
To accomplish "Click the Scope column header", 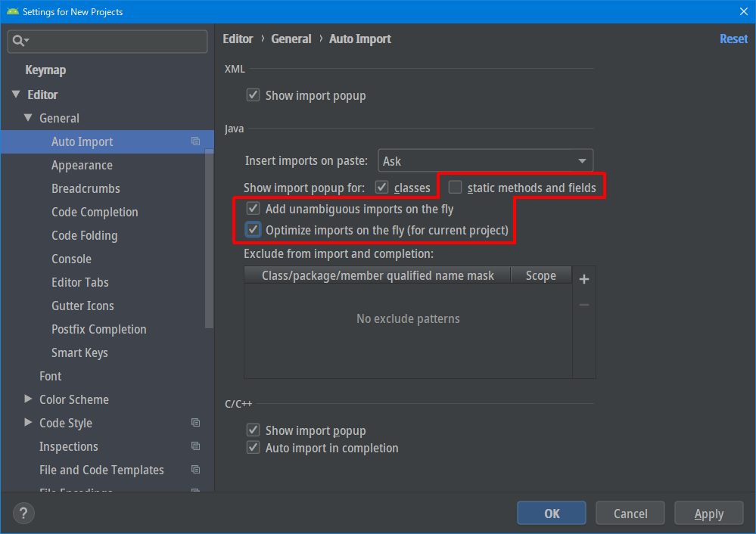I will tap(541, 275).
